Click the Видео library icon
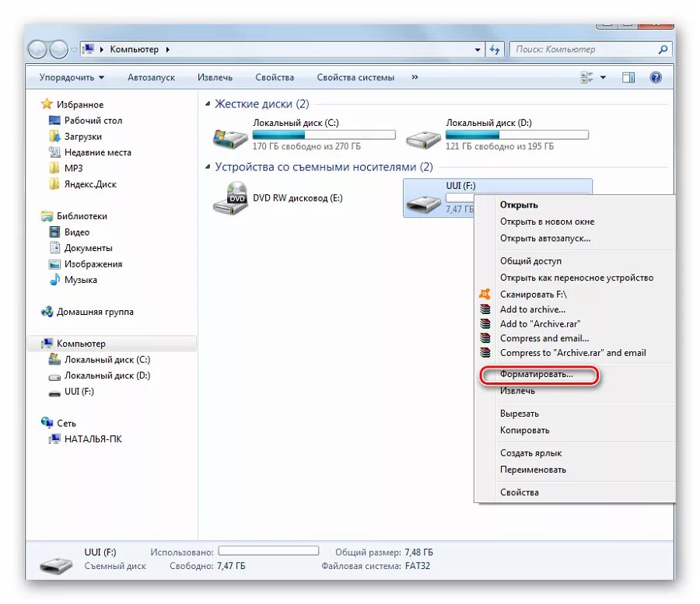The width and height of the screenshot is (700, 604). click(x=54, y=232)
